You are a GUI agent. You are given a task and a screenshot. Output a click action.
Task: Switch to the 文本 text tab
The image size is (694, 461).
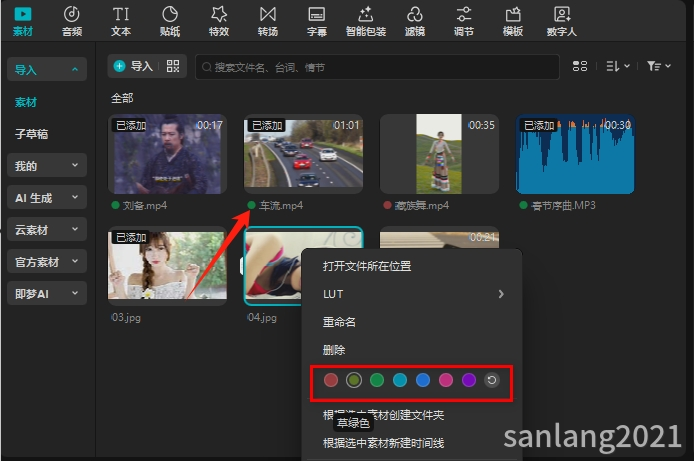tap(121, 21)
